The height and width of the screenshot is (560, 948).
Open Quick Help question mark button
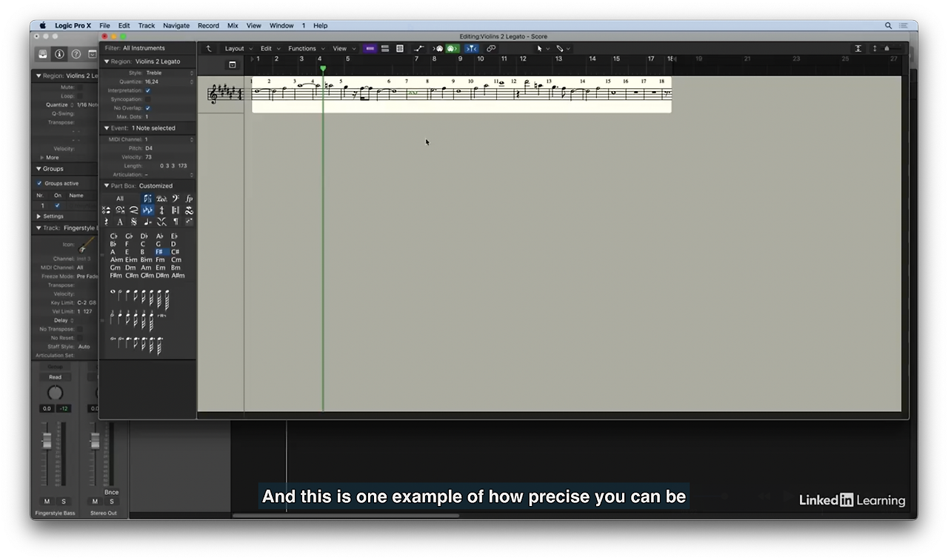76,54
